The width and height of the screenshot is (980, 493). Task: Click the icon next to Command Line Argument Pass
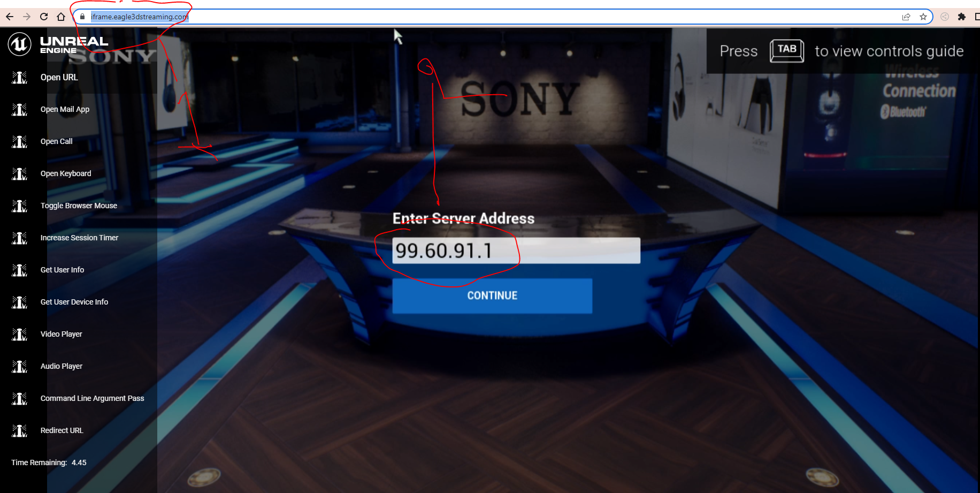[x=20, y=399]
